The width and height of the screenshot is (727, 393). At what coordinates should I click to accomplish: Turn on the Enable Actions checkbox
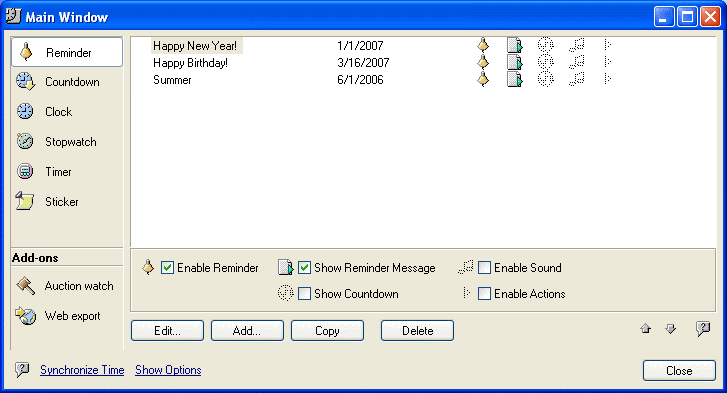tap(484, 293)
